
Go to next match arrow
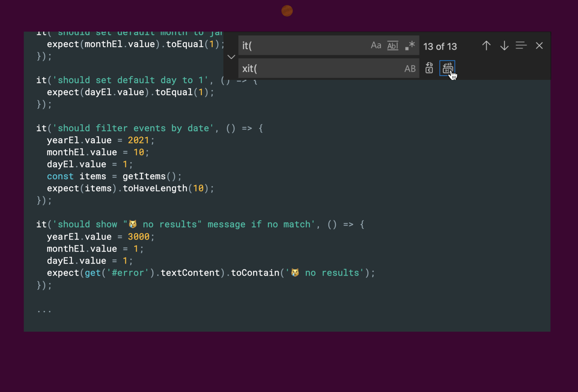pos(504,46)
